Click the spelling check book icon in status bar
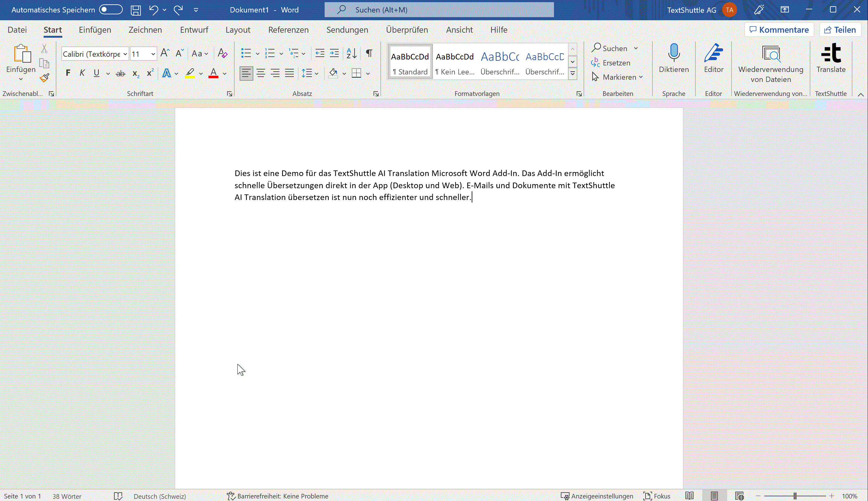The width and height of the screenshot is (868, 501). pos(118,496)
